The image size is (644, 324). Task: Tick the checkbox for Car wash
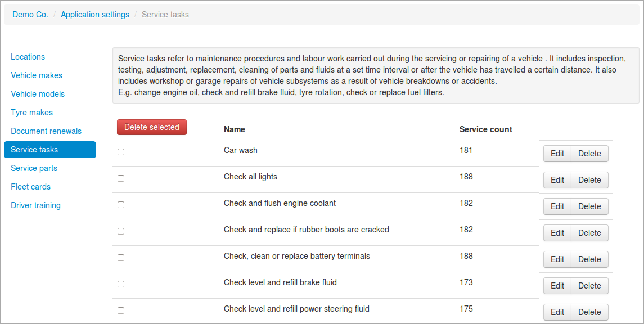(x=121, y=152)
